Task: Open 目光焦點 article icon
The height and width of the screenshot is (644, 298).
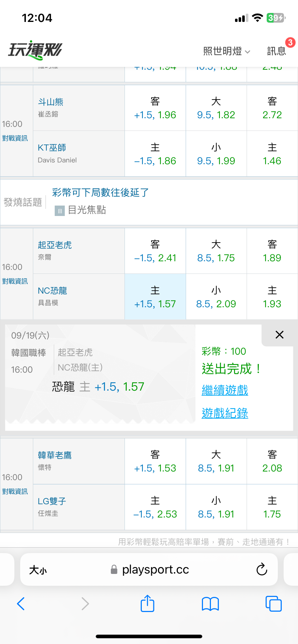Action: (x=59, y=211)
